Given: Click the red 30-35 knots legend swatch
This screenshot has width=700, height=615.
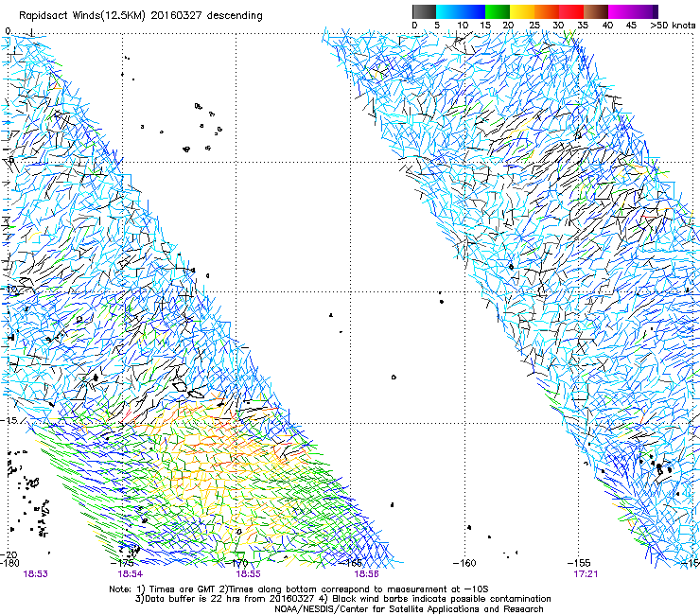Looking at the screenshot, I should tap(571, 11).
